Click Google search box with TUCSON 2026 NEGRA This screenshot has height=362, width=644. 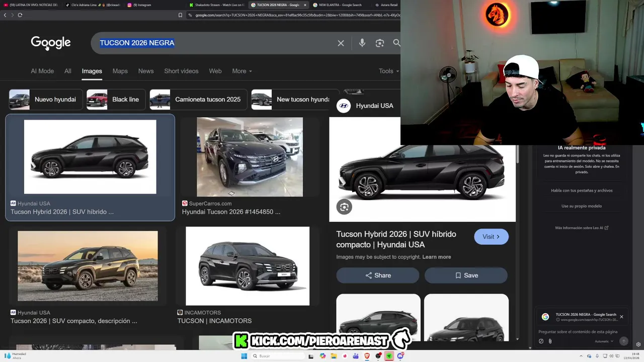[216, 43]
